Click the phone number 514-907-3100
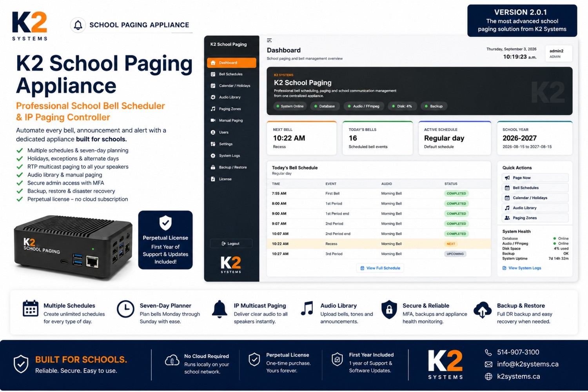588x392 pixels. click(518, 352)
